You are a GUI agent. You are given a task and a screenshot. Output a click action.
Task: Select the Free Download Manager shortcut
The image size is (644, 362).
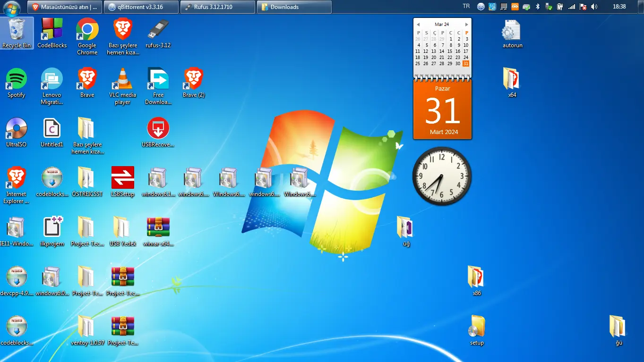click(158, 86)
